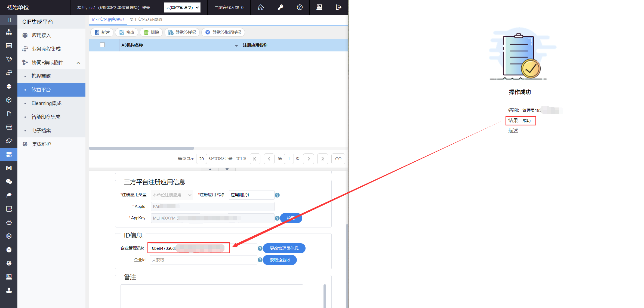Click the home icon in top bar

[261, 7]
